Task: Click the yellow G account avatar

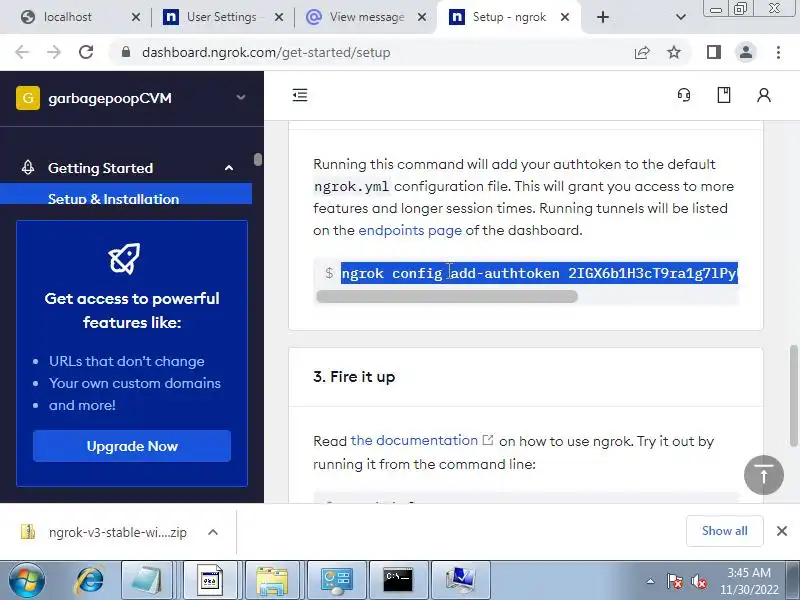Action: (28, 98)
